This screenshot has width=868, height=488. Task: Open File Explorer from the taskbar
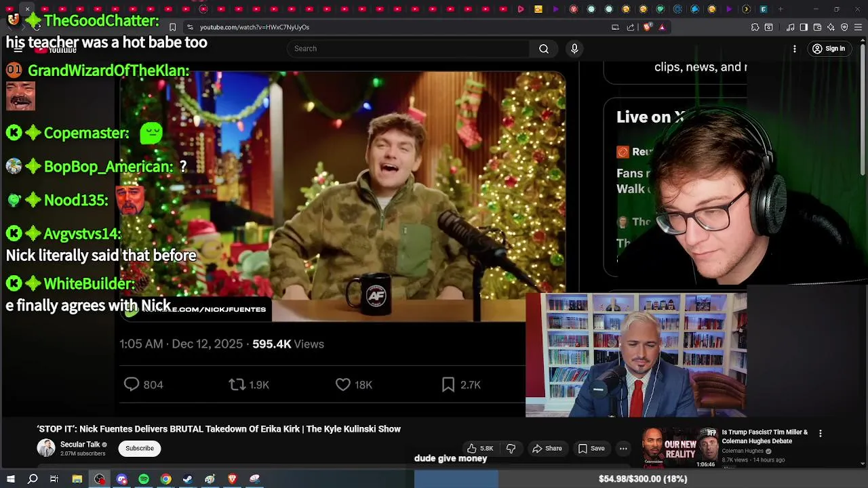click(77, 479)
